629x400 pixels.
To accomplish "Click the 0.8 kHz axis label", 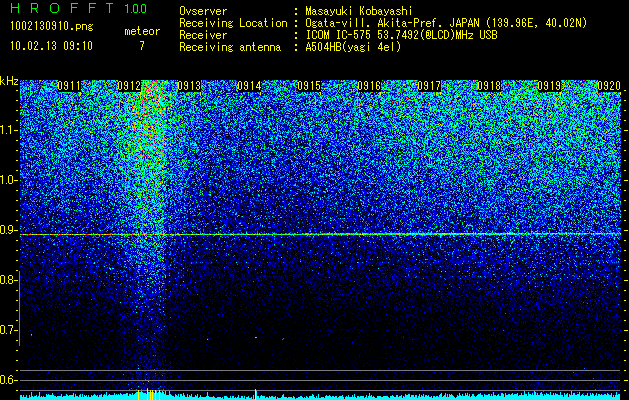I will (x=7, y=280).
